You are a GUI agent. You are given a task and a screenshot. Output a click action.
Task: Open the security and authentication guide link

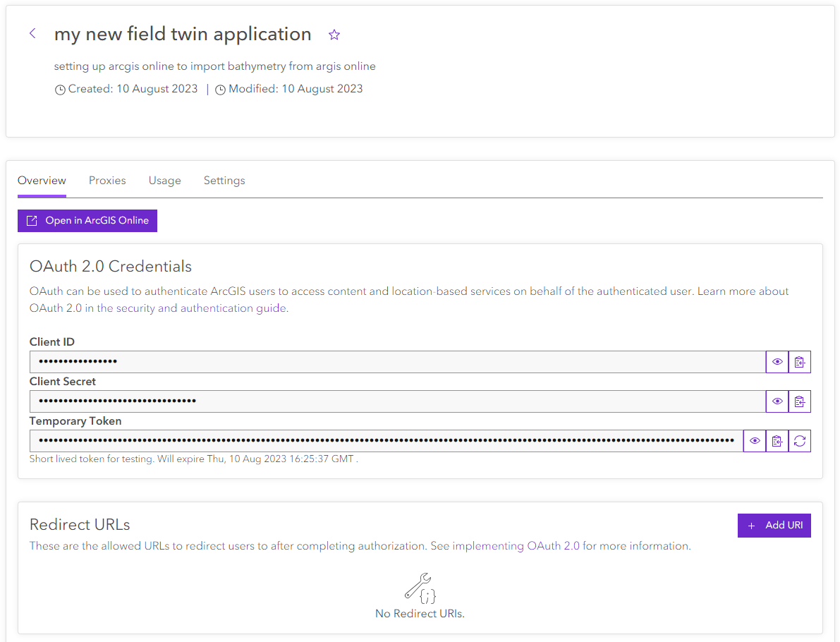click(191, 308)
